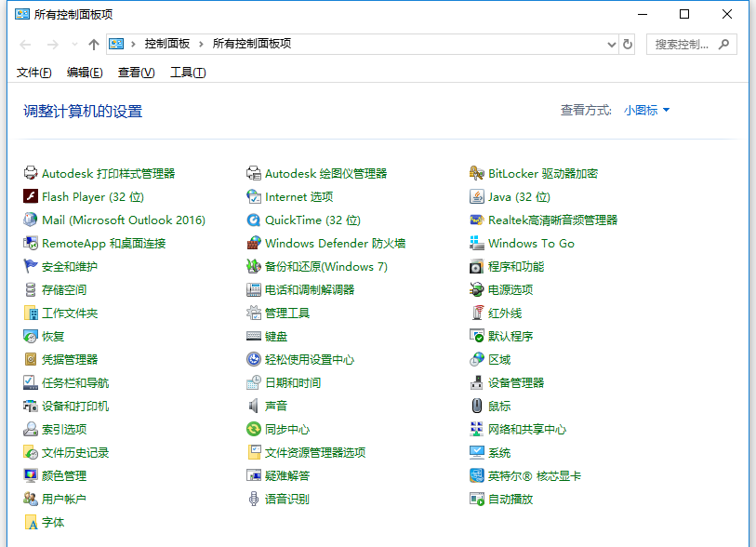This screenshot has height=547, width=756.
Task: Click the Realtek高清晰音频管理器 icon
Action: [x=477, y=220]
